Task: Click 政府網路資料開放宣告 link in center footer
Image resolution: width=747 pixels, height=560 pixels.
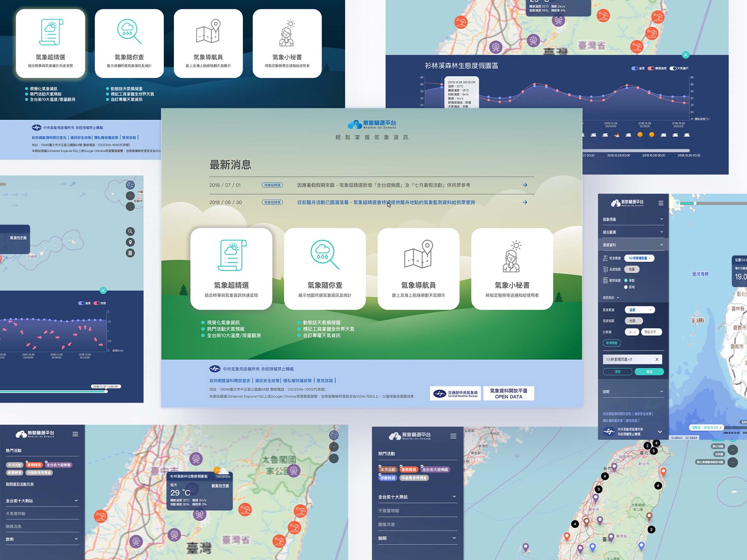Action: click(x=230, y=381)
